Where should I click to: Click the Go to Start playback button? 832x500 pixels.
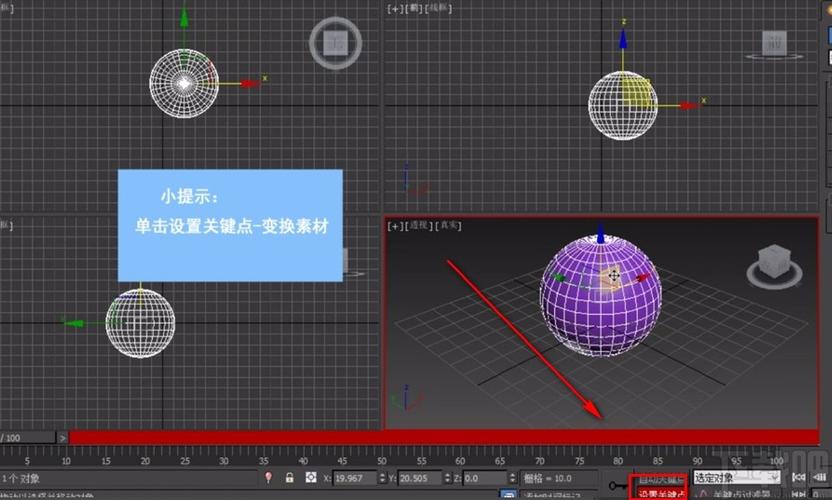point(799,478)
